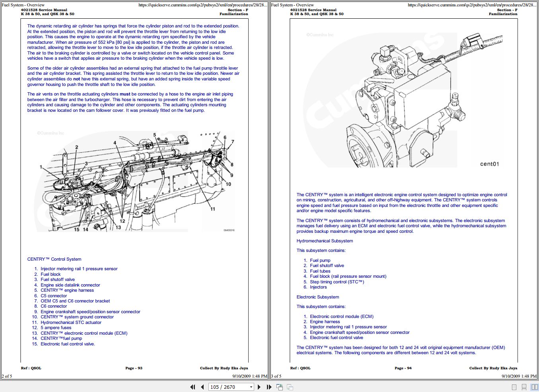Click 'Fuel tubes' list item
This screenshot has width=539, height=392.
pyautogui.click(x=320, y=271)
